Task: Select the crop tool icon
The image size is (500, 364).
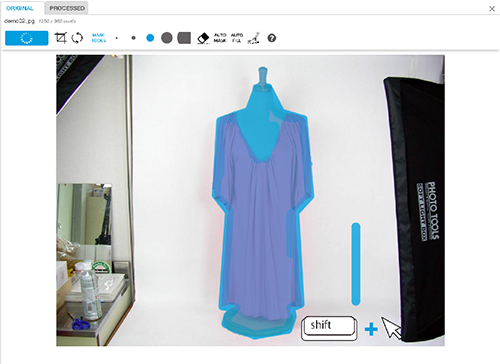Action: 61,38
